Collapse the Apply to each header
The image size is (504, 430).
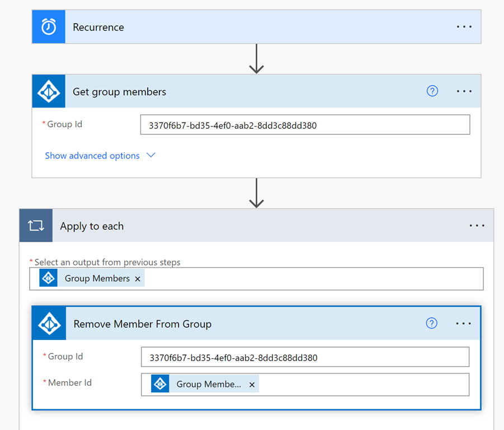click(x=252, y=226)
